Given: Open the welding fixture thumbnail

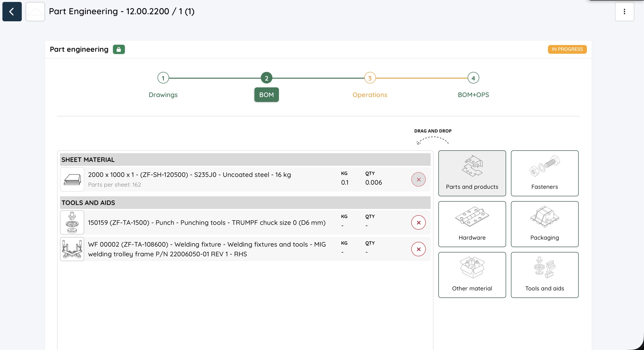Looking at the screenshot, I should pos(72,249).
